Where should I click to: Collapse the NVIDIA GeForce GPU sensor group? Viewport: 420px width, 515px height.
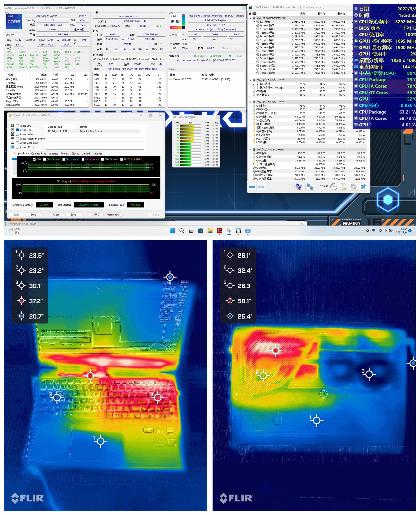point(250,149)
